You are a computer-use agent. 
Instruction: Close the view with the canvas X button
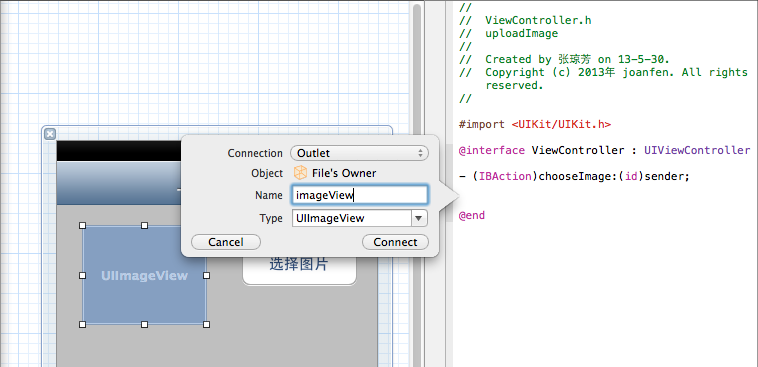click(x=50, y=134)
